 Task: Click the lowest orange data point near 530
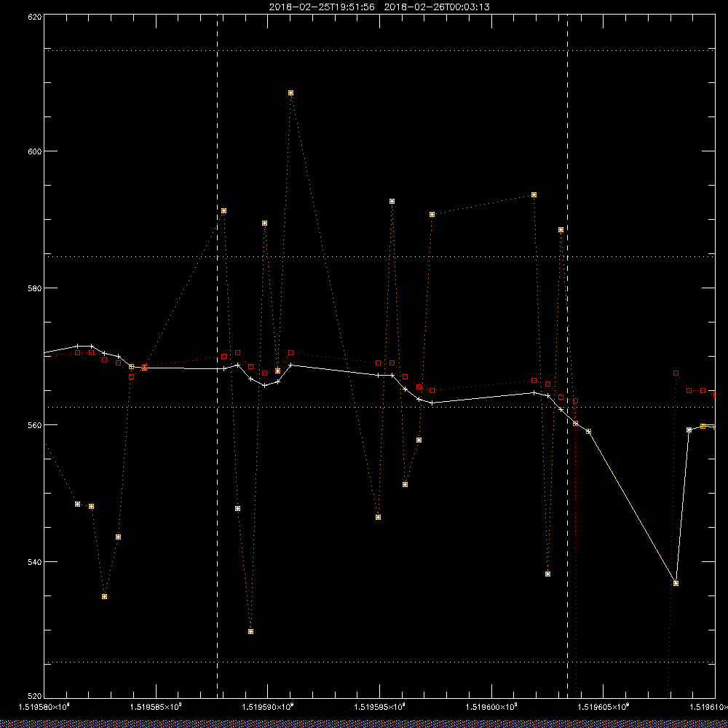(x=250, y=631)
